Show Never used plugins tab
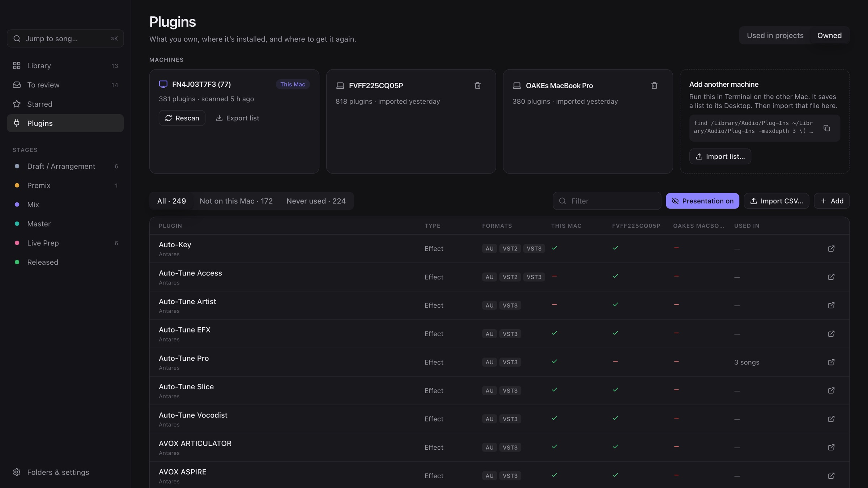Viewport: 868px width, 488px height. (x=316, y=201)
